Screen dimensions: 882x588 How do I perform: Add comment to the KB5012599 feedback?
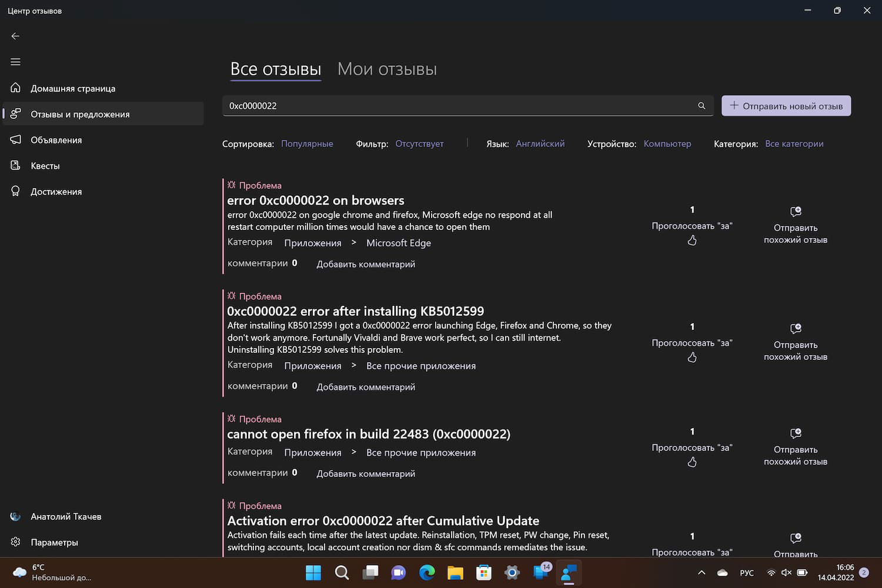point(366,387)
